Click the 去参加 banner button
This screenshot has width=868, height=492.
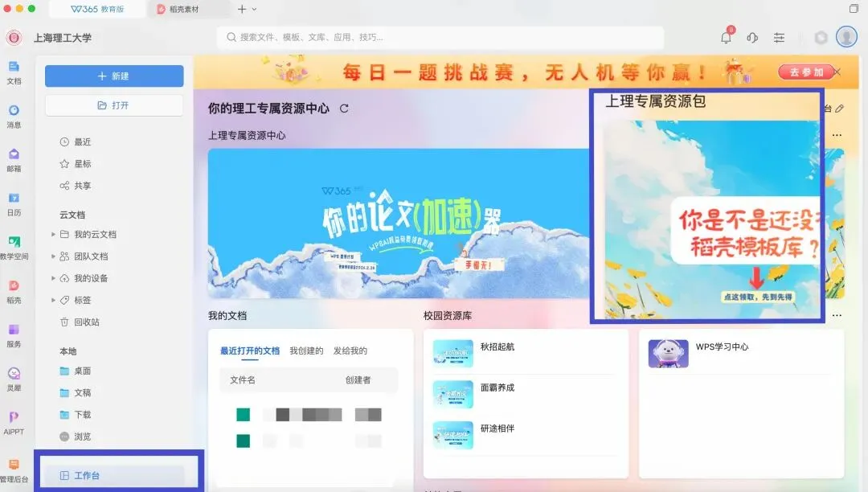point(805,72)
